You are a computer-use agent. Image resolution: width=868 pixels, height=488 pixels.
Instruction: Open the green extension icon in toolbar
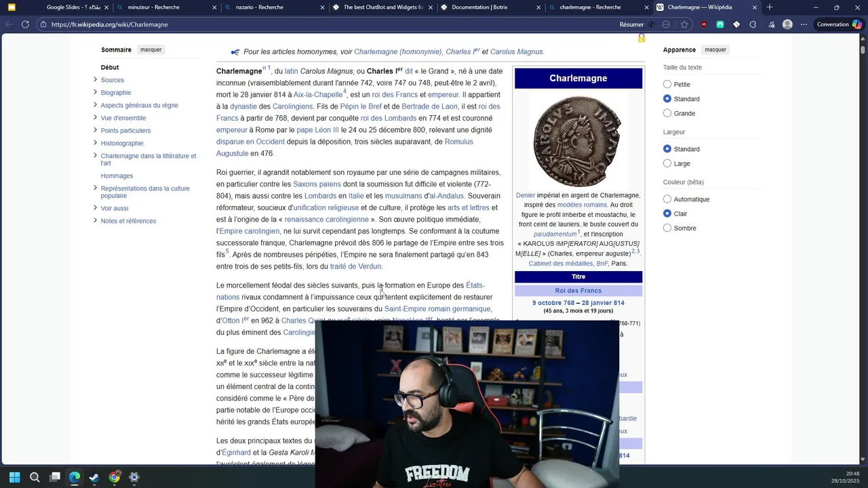point(720,24)
